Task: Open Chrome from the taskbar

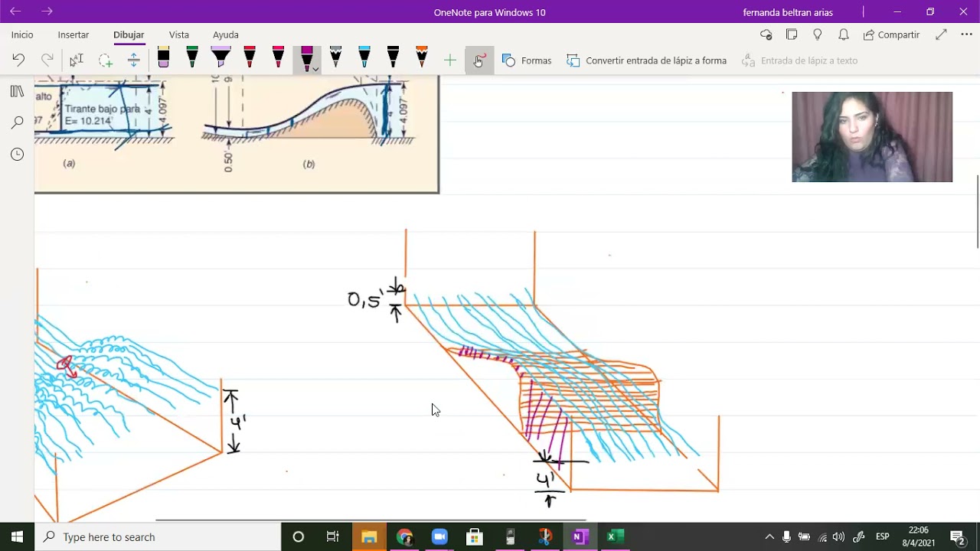Action: click(404, 537)
